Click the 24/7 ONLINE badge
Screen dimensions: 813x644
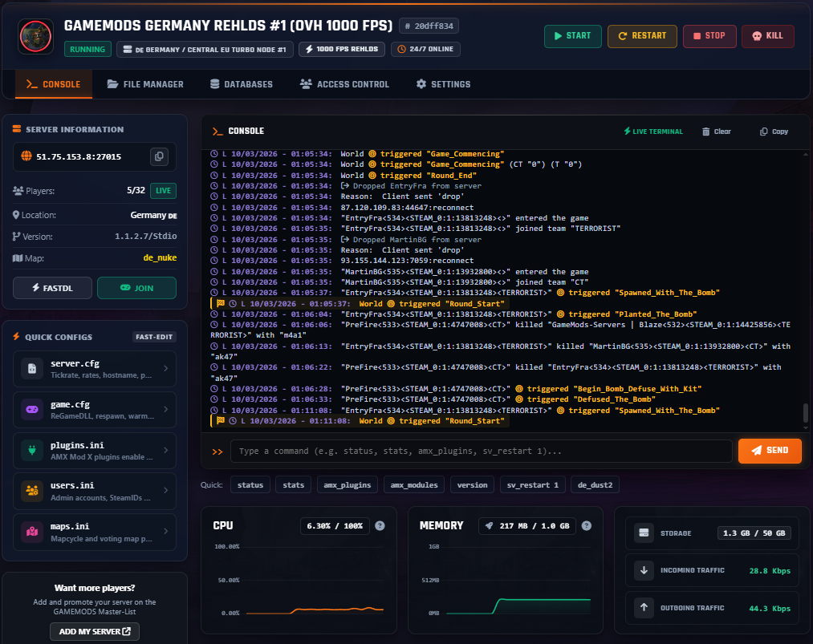click(x=425, y=49)
